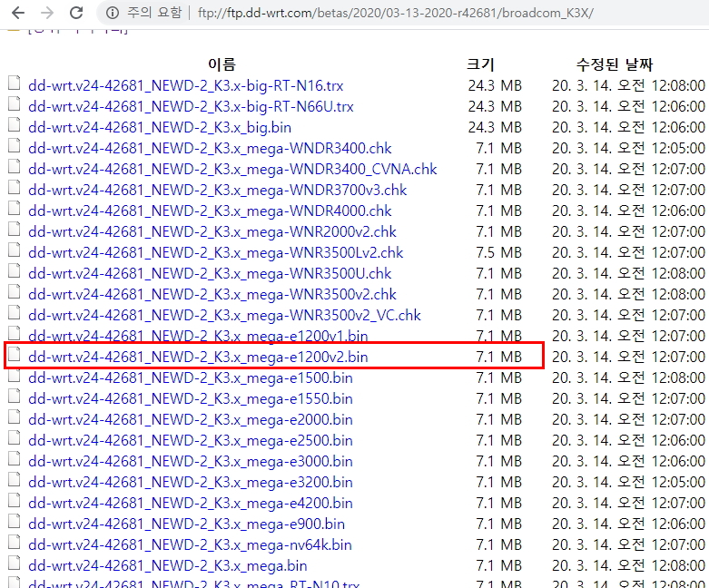This screenshot has height=588, width=709.
Task: Open mega-WNDR4000.chk file link
Action: [x=210, y=211]
